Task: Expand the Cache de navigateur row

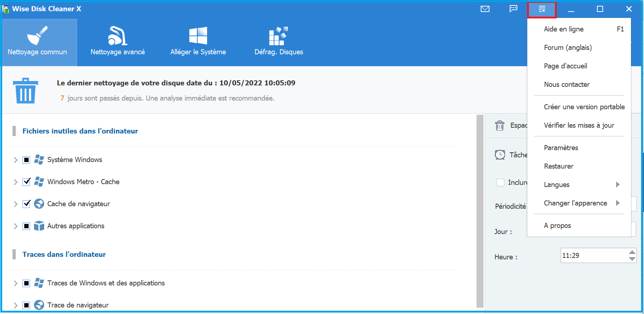Action: coord(16,204)
